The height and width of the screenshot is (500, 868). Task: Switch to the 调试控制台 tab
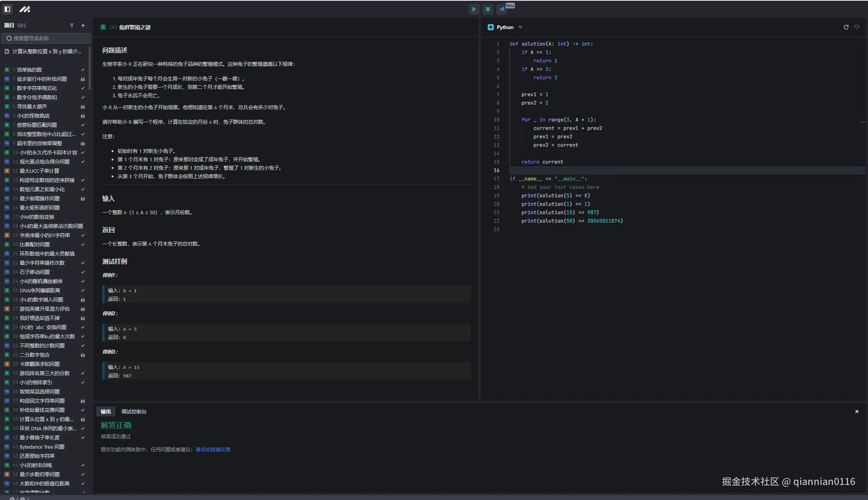pos(134,411)
